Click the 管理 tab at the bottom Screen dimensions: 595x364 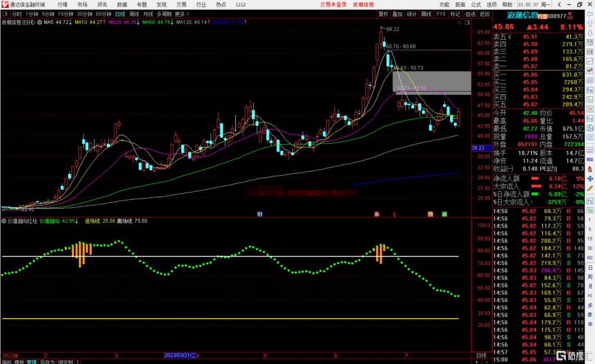click(32, 362)
